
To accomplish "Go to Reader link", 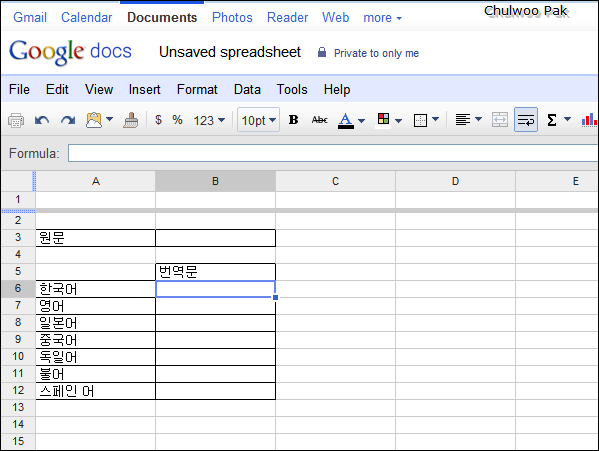I will [x=287, y=17].
